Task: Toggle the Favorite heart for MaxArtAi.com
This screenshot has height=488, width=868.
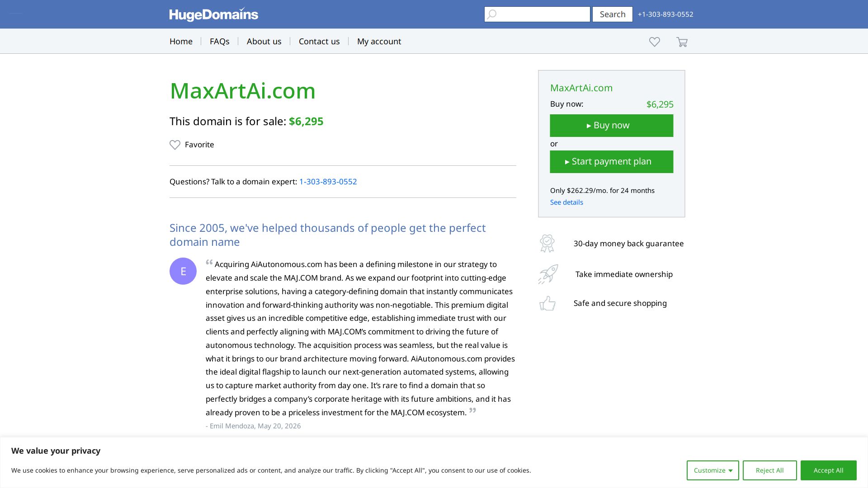Action: pyautogui.click(x=175, y=145)
